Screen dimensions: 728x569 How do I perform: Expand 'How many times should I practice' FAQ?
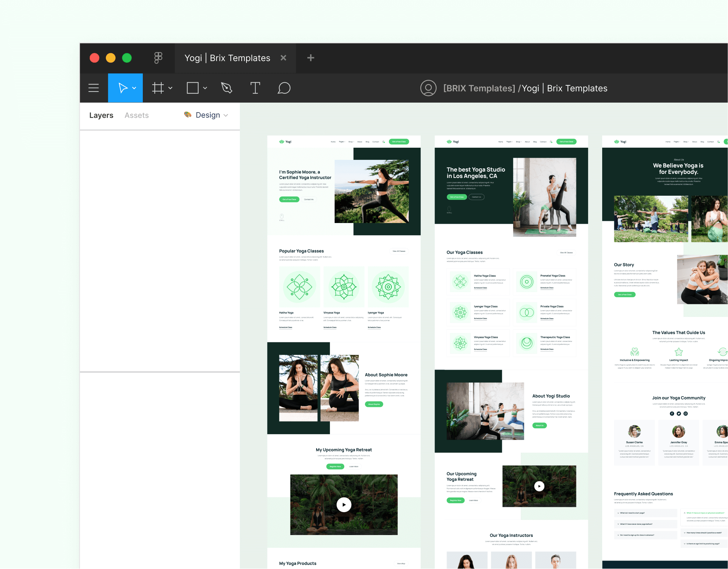(704, 533)
